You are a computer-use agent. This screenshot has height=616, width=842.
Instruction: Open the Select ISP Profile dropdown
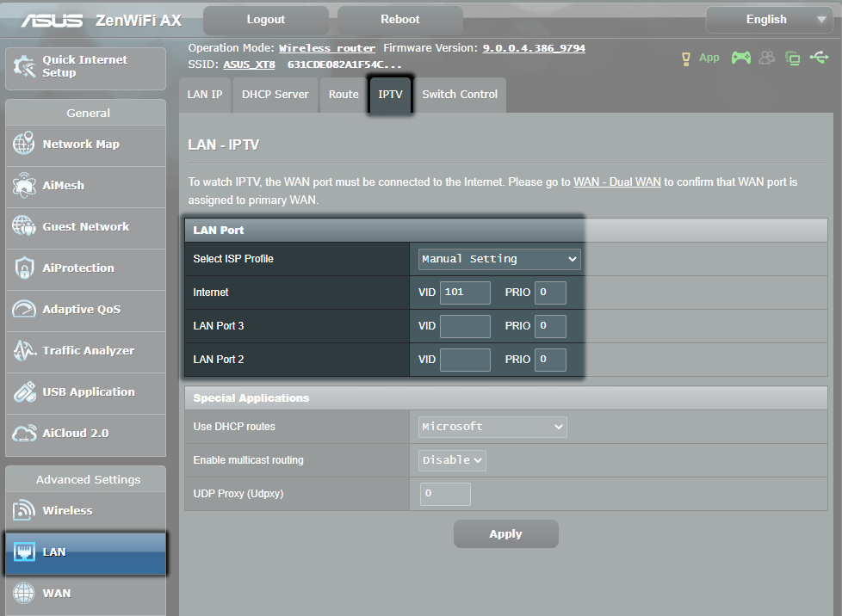(498, 259)
